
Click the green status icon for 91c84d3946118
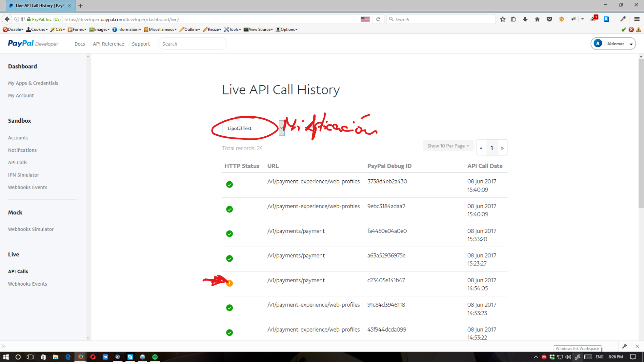coord(230,308)
